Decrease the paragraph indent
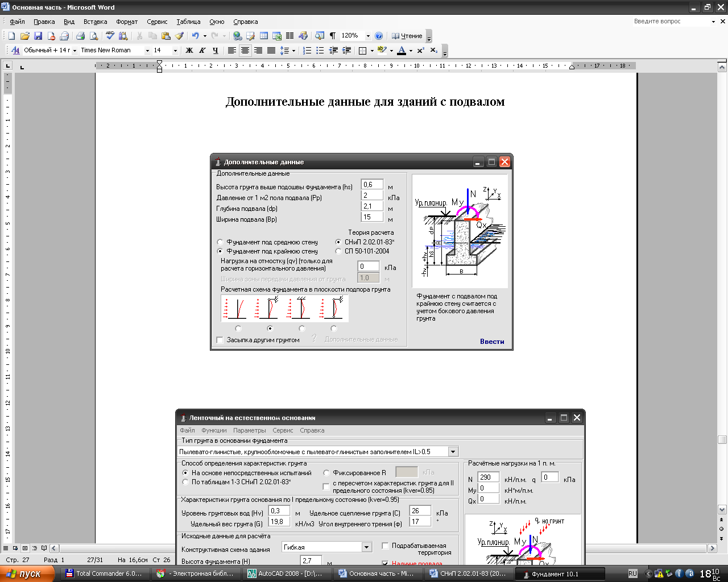 333,50
